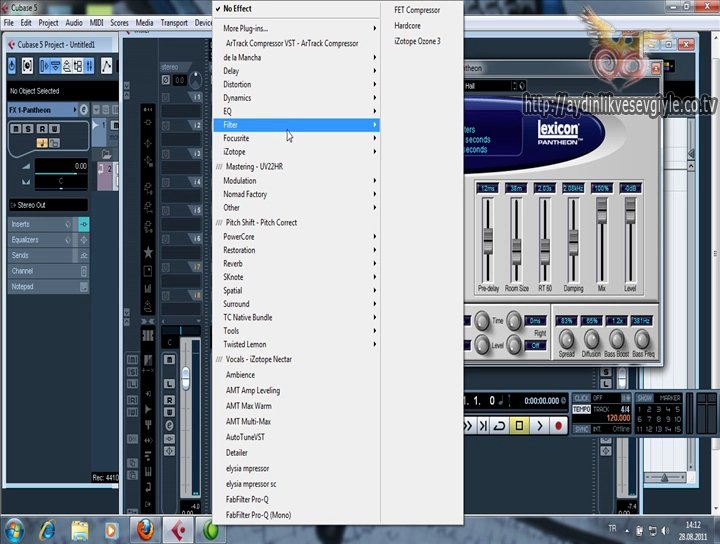The width and height of the screenshot is (720, 544).
Task: Toggle the SYNC button on the transport
Action: click(581, 429)
